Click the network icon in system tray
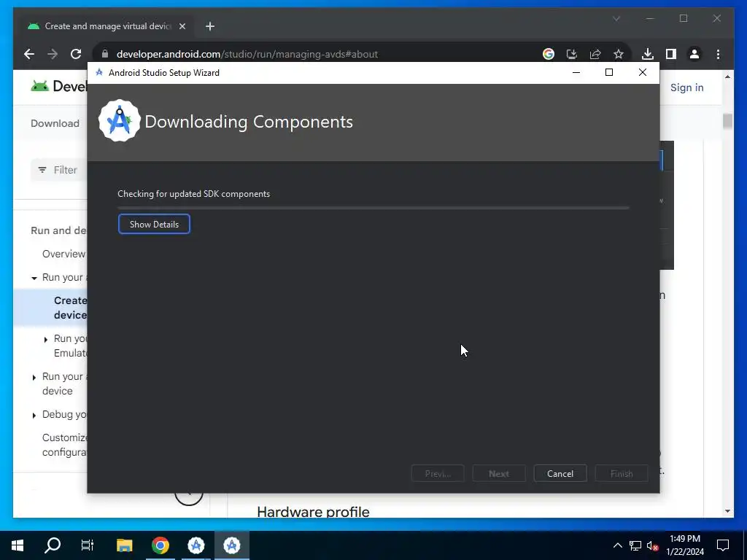747x560 pixels. [x=635, y=545]
